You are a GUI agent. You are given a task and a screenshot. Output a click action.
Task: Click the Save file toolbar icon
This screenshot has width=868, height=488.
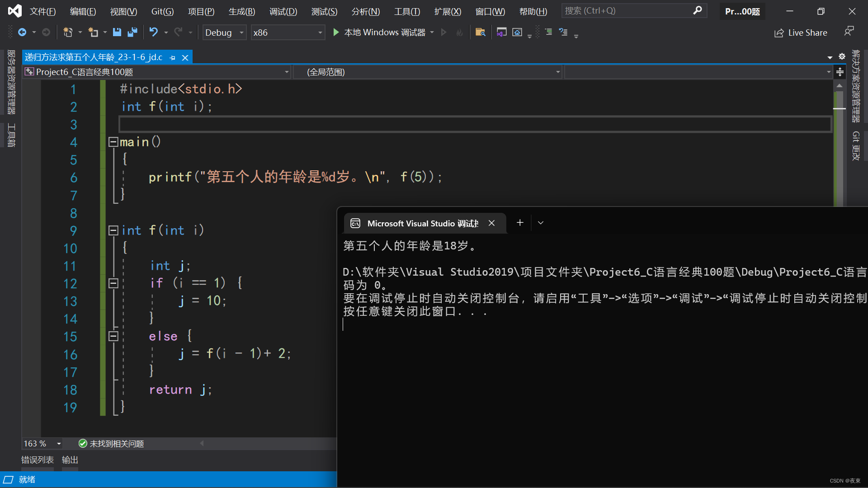coord(117,32)
